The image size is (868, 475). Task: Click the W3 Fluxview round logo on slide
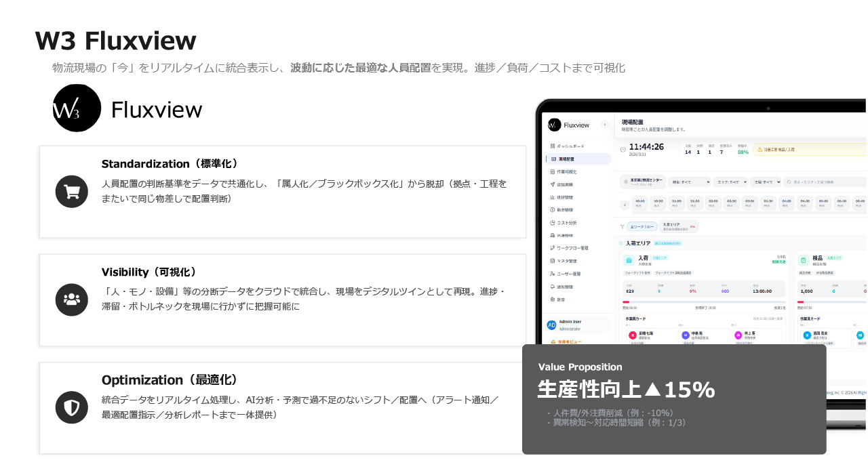click(77, 108)
